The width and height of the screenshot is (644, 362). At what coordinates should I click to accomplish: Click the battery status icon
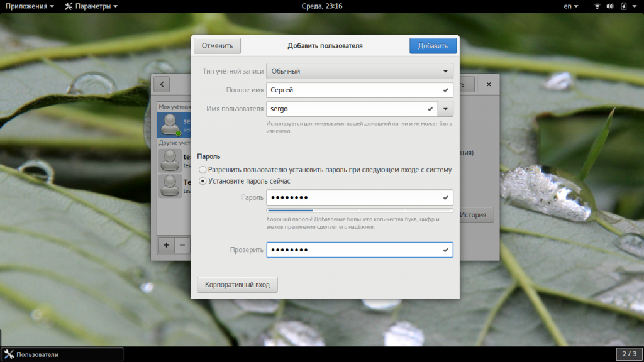pos(623,6)
